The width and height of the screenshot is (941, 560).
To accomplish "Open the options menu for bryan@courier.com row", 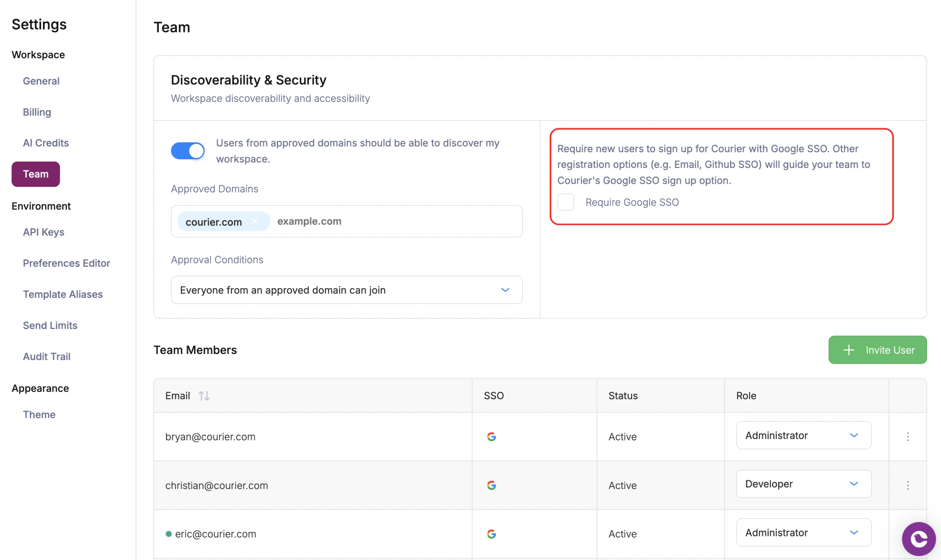I will coord(908,437).
